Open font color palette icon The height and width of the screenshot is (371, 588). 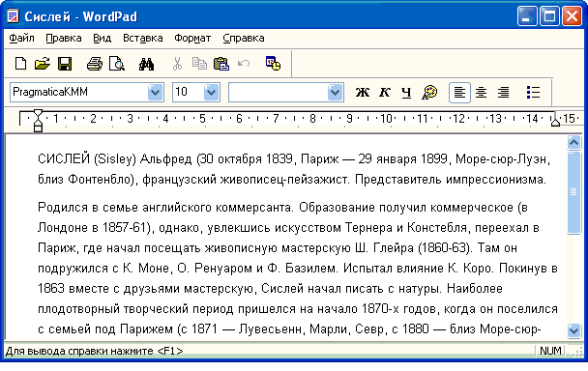[x=429, y=92]
